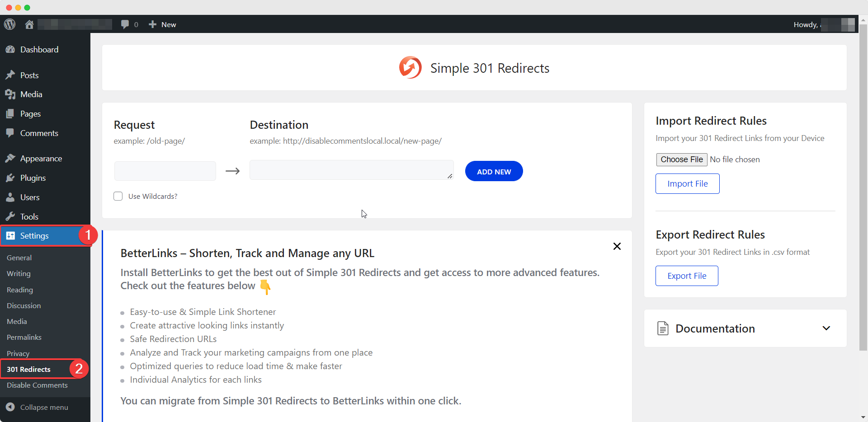The image size is (868, 422).
Task: Go to Writing settings submenu
Action: point(19,273)
